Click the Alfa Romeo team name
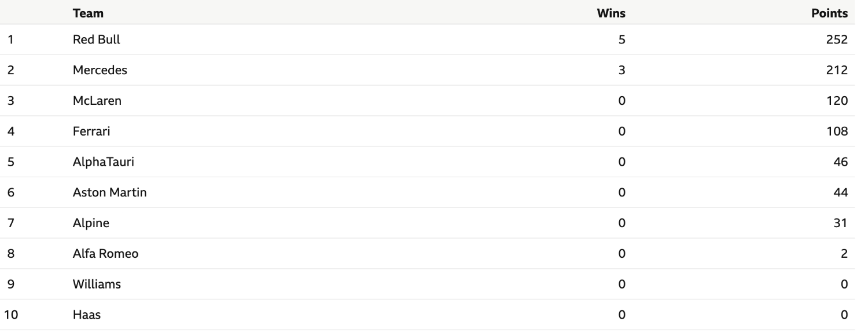The width and height of the screenshot is (868, 332). [105, 254]
